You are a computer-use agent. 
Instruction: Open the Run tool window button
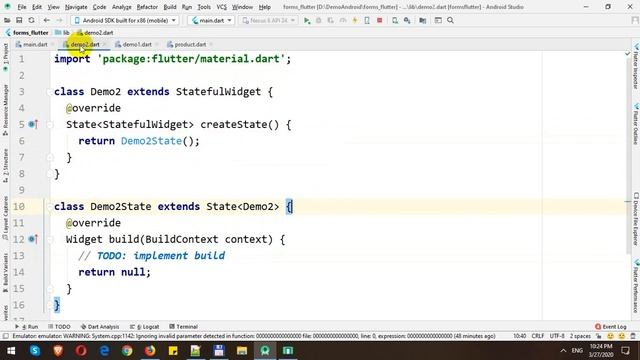27,327
